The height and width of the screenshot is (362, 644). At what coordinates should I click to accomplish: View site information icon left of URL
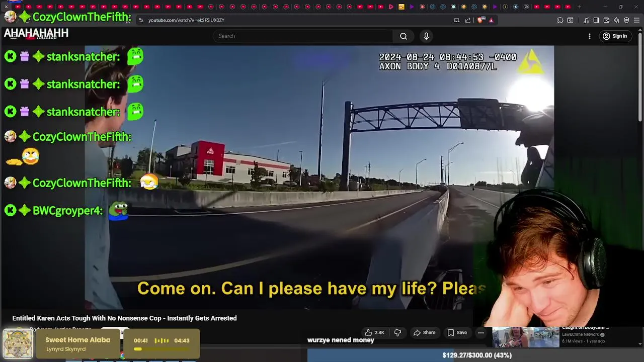point(141,20)
